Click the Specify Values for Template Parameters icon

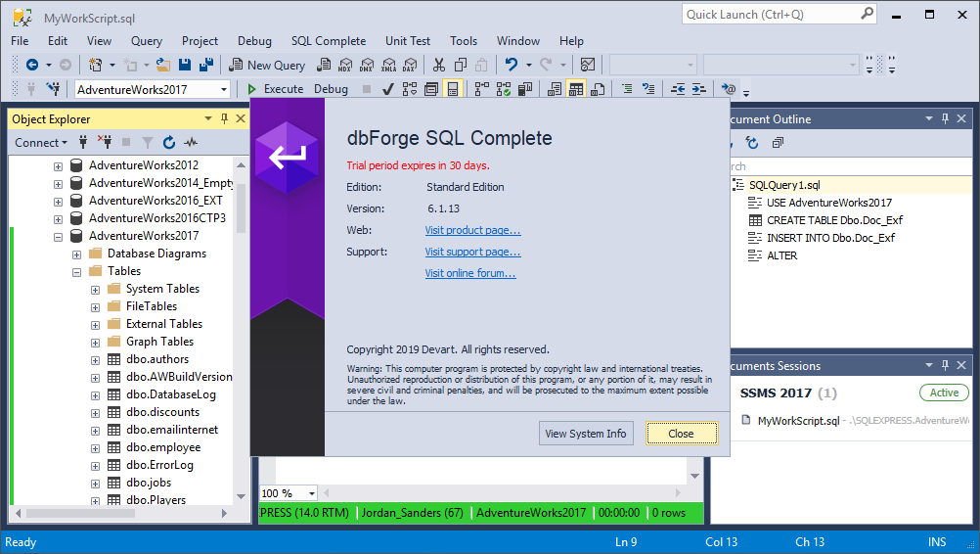(728, 89)
